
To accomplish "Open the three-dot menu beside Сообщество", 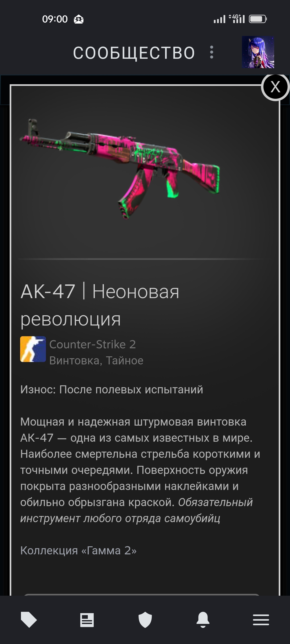I will [212, 52].
